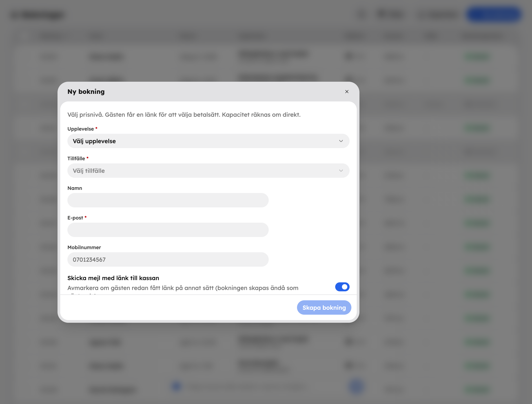Focus the Namn input field
This screenshot has width=532, height=404.
point(168,200)
